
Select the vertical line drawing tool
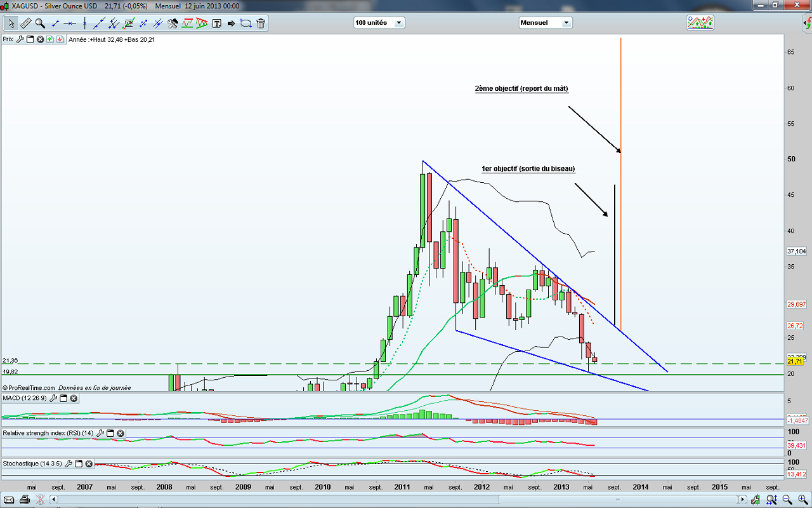[x=84, y=23]
